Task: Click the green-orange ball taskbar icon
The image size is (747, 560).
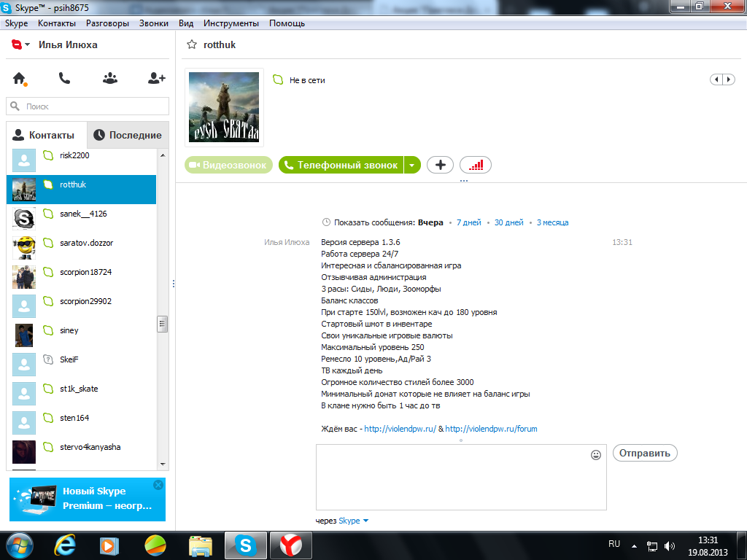Action: tap(155, 545)
